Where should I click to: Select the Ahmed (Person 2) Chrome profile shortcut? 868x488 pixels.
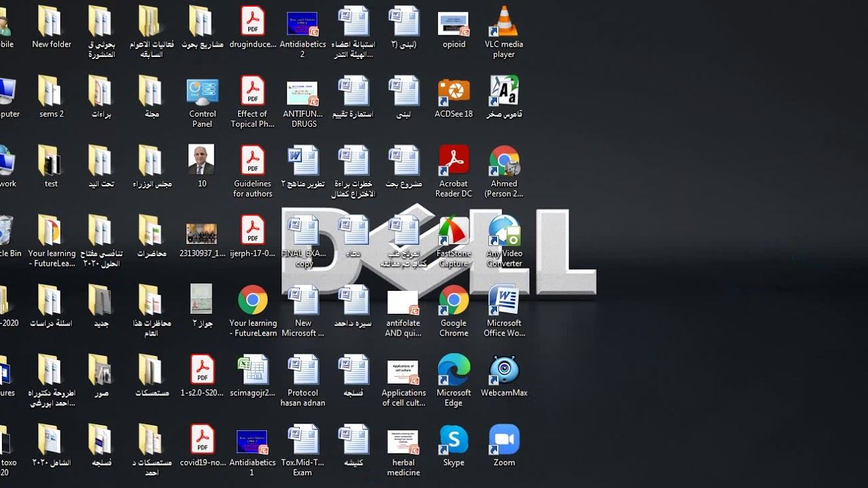504,171
